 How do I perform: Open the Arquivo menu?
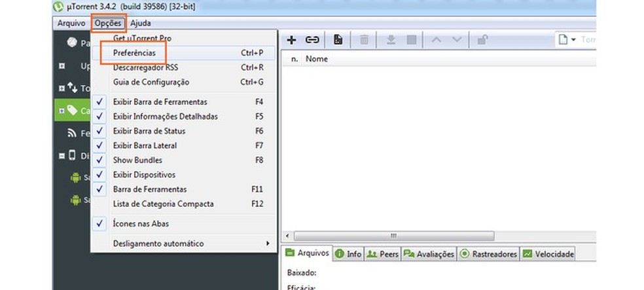click(x=71, y=24)
